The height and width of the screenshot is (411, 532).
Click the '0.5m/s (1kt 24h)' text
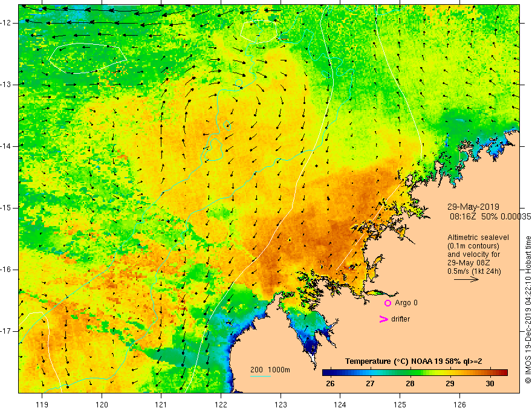click(x=474, y=271)
